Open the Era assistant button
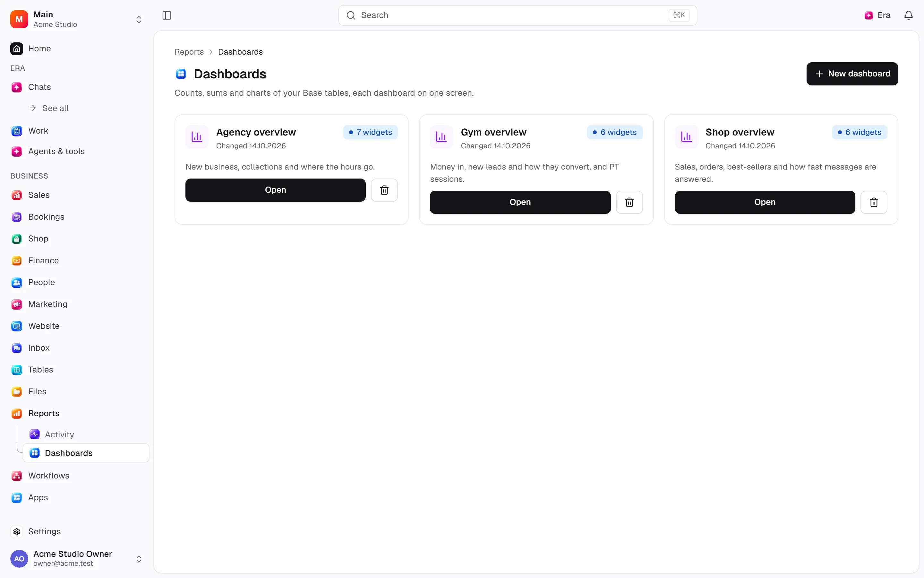The height and width of the screenshot is (578, 924). click(x=877, y=15)
